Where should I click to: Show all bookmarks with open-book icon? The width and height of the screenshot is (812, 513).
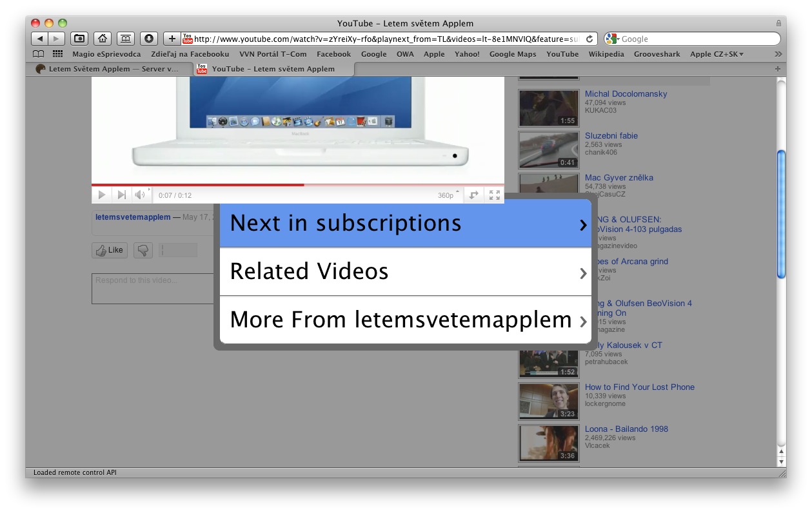pyautogui.click(x=39, y=54)
